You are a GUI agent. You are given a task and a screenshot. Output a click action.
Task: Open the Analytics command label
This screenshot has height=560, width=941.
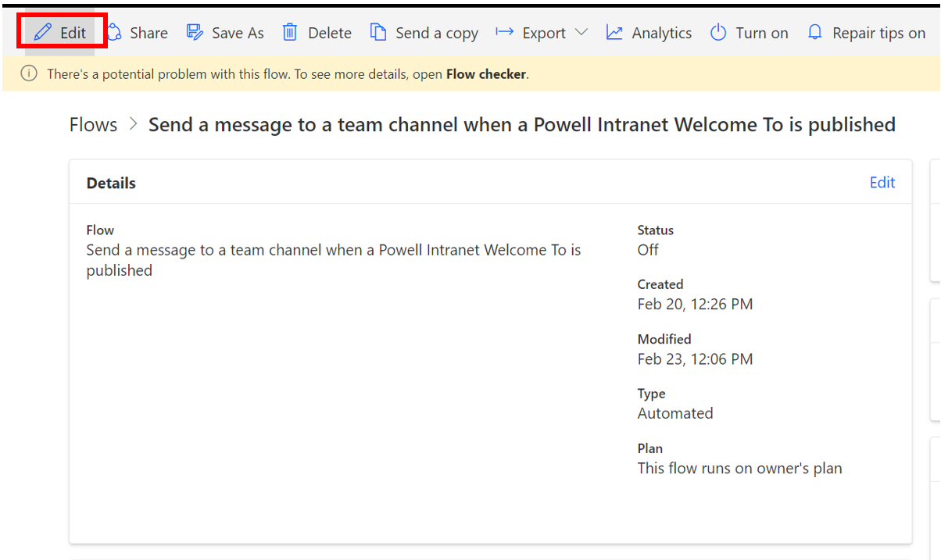(662, 34)
